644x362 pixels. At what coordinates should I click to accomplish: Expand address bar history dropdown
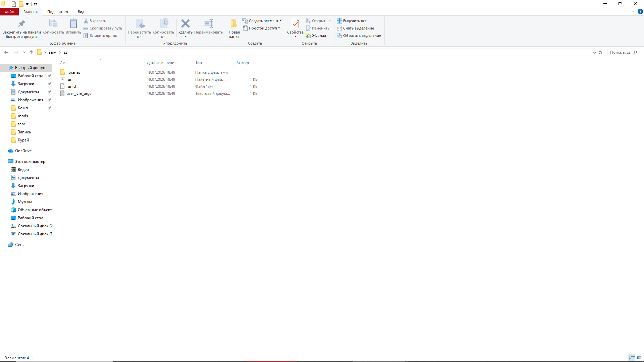(x=594, y=52)
